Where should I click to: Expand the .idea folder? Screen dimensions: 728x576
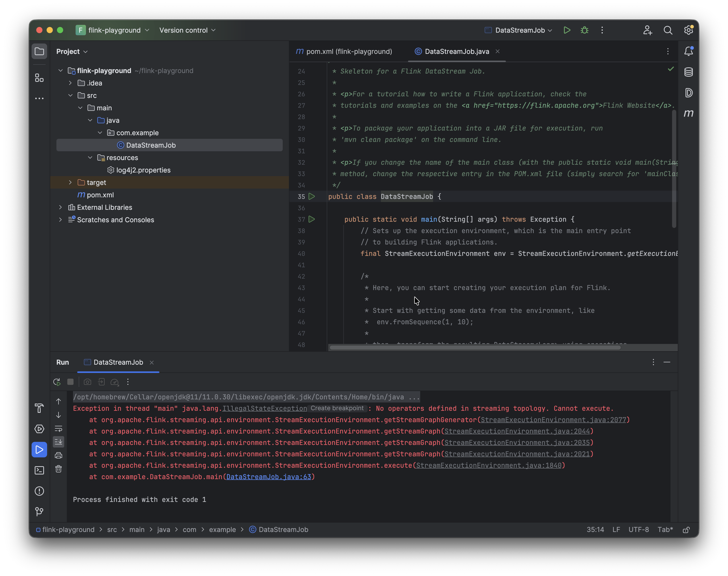pyautogui.click(x=70, y=83)
